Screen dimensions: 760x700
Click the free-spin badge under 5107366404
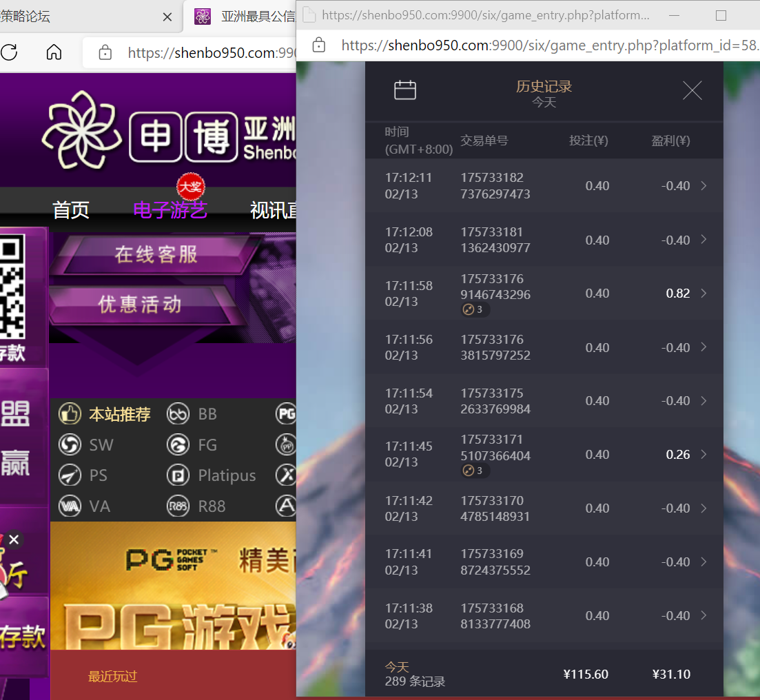[475, 470]
